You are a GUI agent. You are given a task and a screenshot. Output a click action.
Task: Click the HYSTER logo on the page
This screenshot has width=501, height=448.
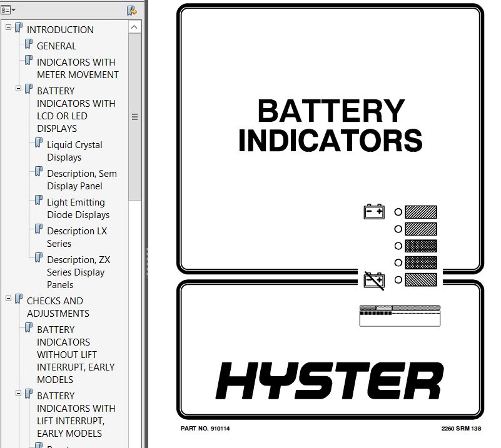point(330,381)
